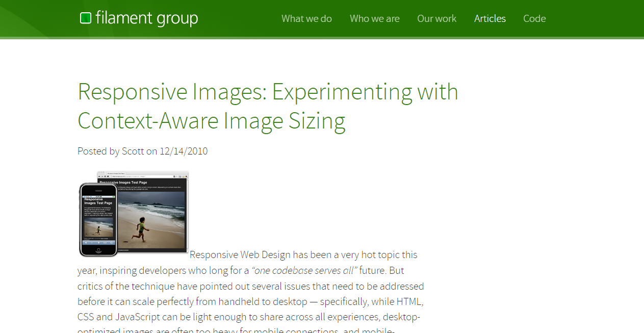The width and height of the screenshot is (644, 333).
Task: Go to the Who we are page
Action: coord(375,19)
